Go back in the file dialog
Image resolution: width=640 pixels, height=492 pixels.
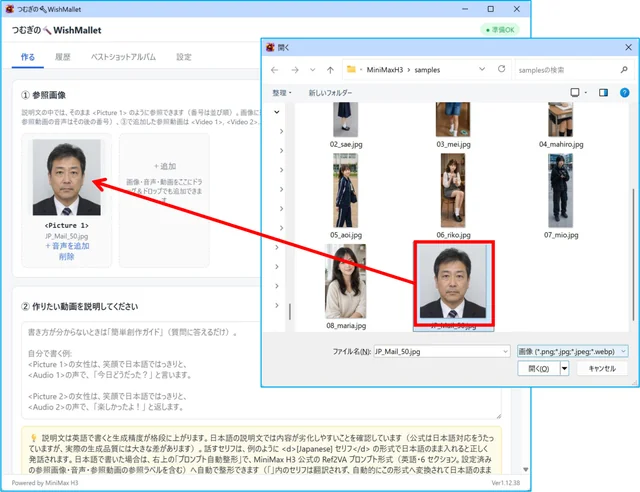point(274,70)
